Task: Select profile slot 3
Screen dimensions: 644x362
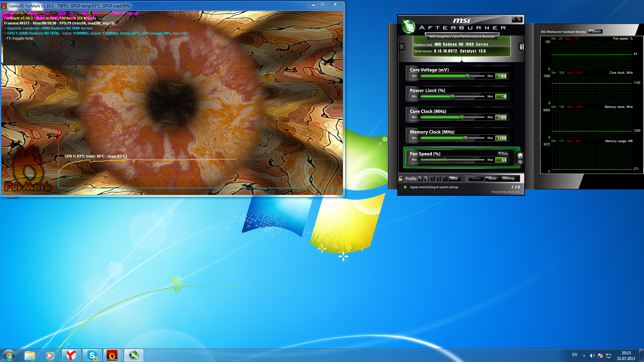Action: [433, 179]
